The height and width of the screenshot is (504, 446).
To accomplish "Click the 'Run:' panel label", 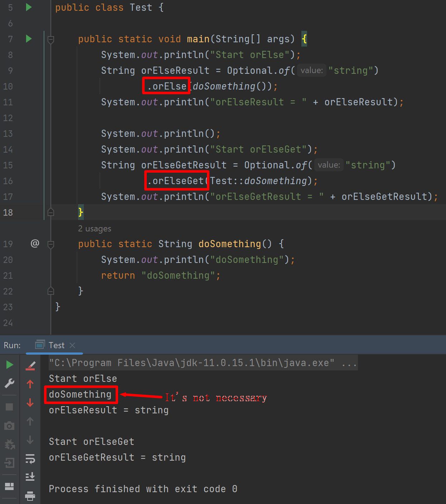I will pyautogui.click(x=12, y=345).
